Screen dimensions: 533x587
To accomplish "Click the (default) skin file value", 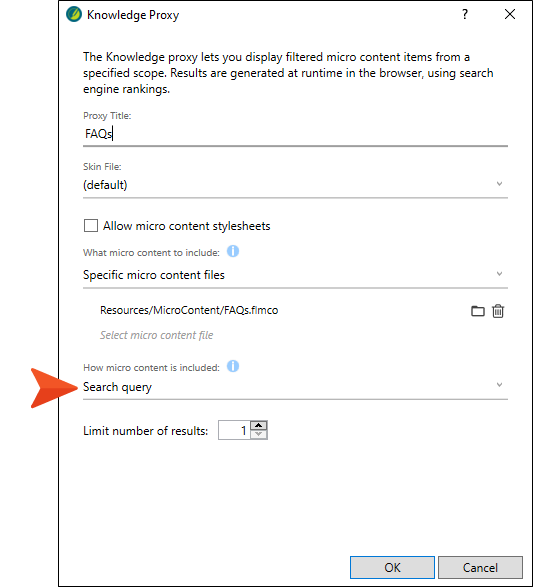I will [x=105, y=185].
